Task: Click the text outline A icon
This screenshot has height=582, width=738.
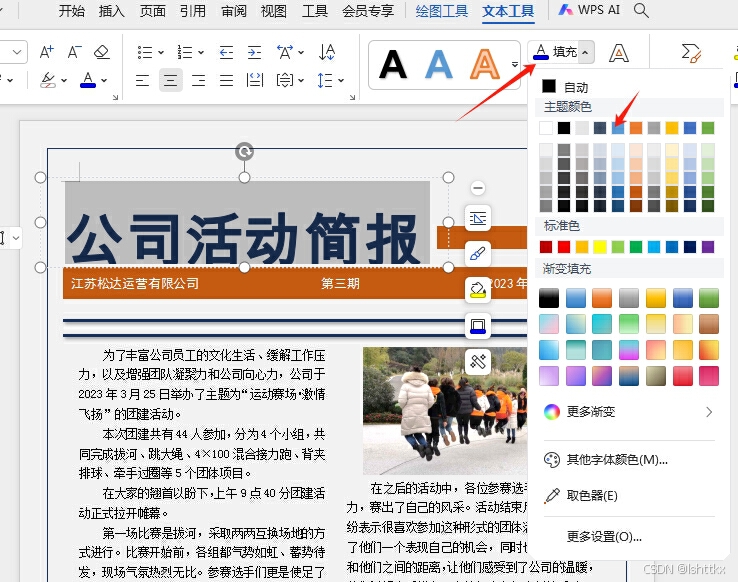Action: pos(618,53)
